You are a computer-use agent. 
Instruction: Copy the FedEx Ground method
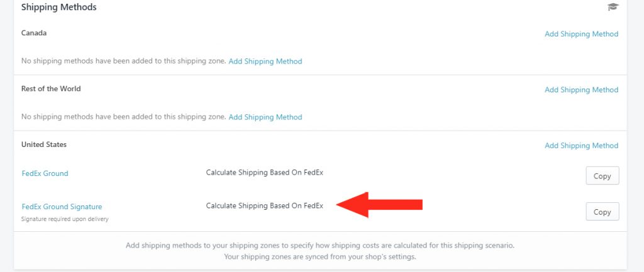[602, 176]
